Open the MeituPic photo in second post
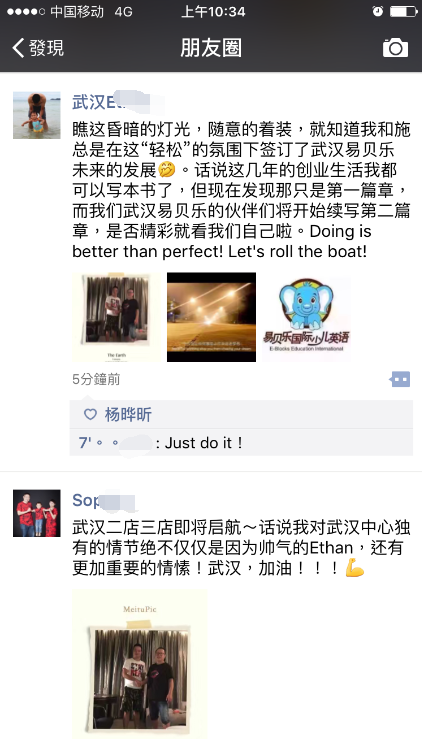The width and height of the screenshot is (422, 739). point(140,664)
